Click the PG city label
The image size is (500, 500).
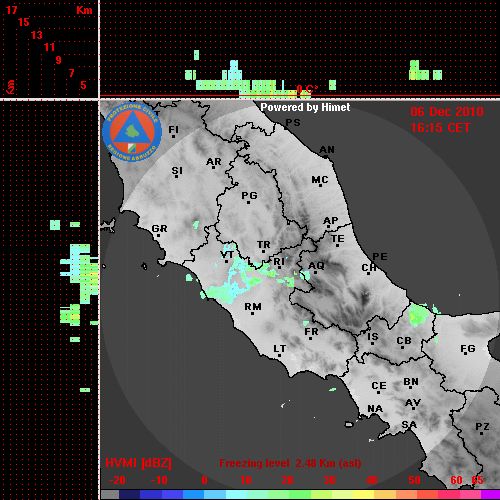[x=249, y=195]
